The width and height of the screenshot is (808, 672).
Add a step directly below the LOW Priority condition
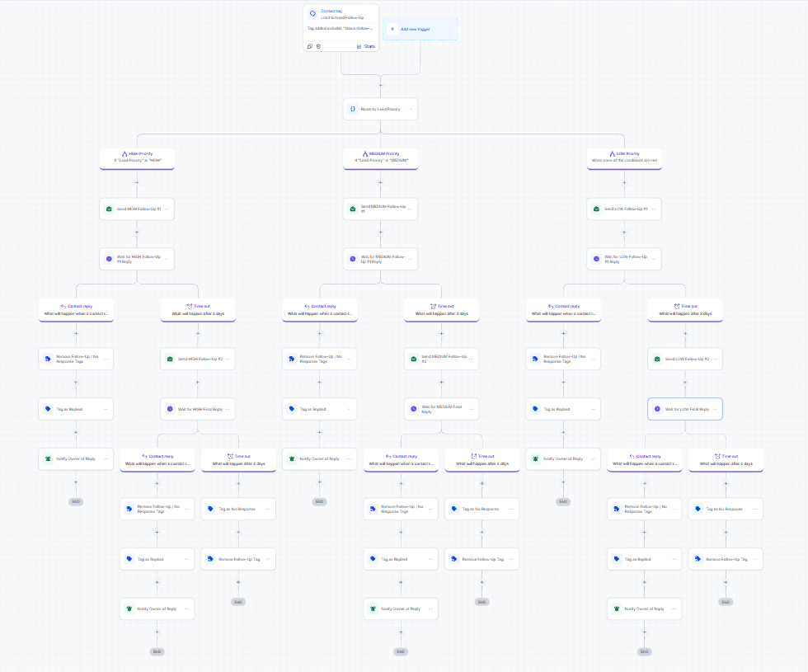[x=625, y=182]
